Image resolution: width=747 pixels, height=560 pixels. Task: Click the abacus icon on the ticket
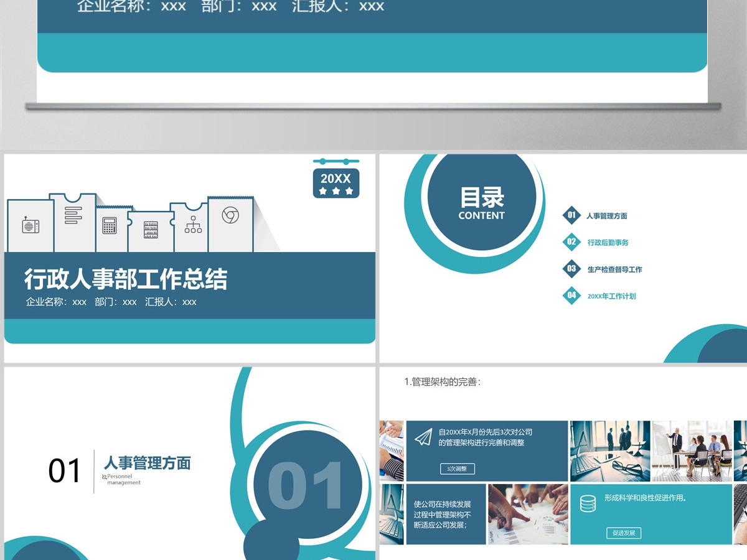tap(151, 230)
